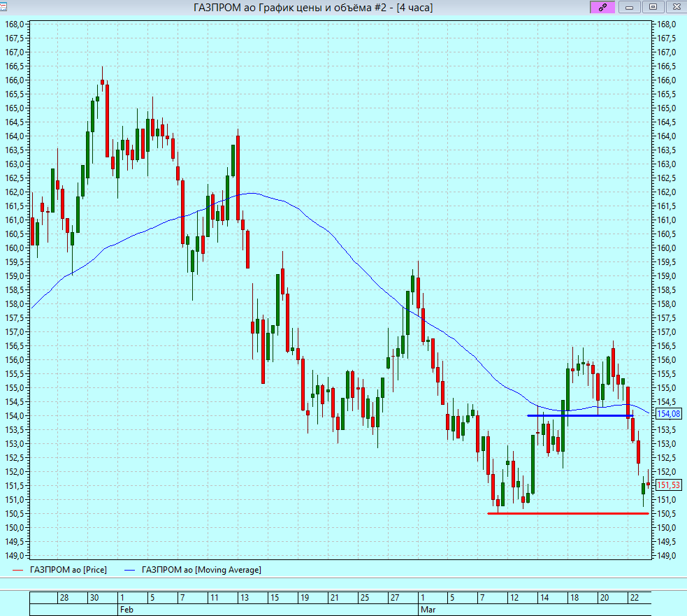Click the red 151,53 current price label
The height and width of the screenshot is (616, 687).
pyautogui.click(x=669, y=485)
